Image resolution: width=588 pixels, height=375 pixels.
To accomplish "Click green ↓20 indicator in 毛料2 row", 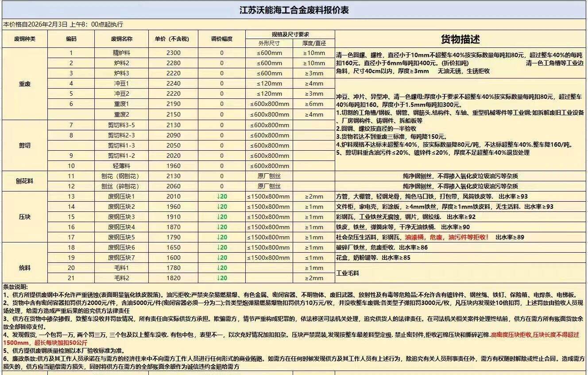I will click(x=222, y=278).
